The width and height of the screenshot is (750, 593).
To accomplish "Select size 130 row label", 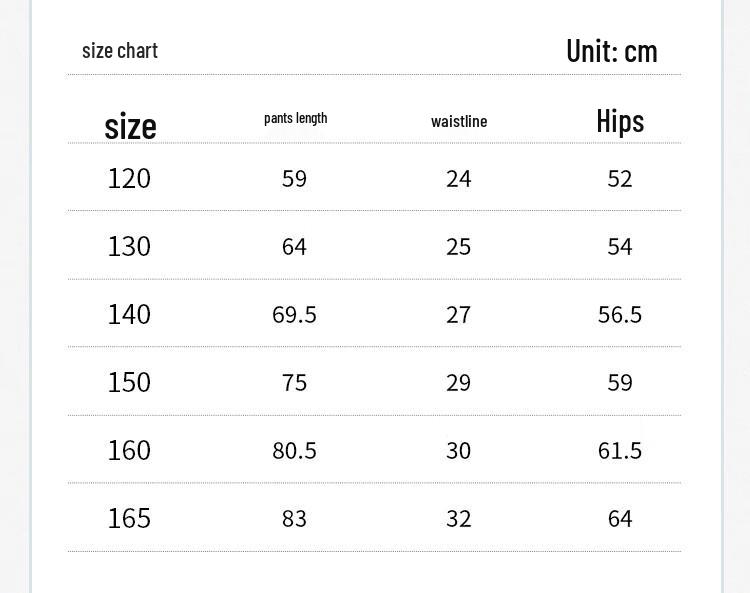I will tap(129, 246).
